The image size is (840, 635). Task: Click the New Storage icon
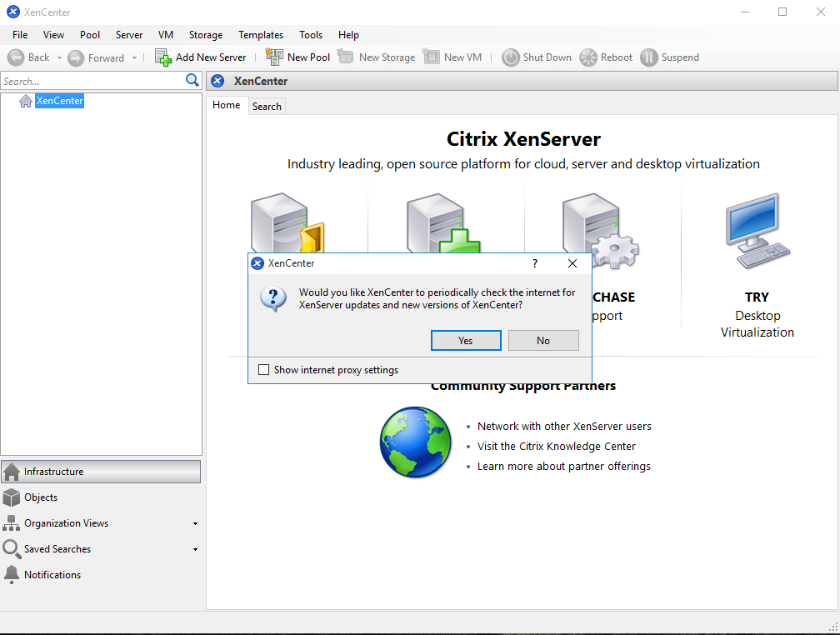click(346, 57)
